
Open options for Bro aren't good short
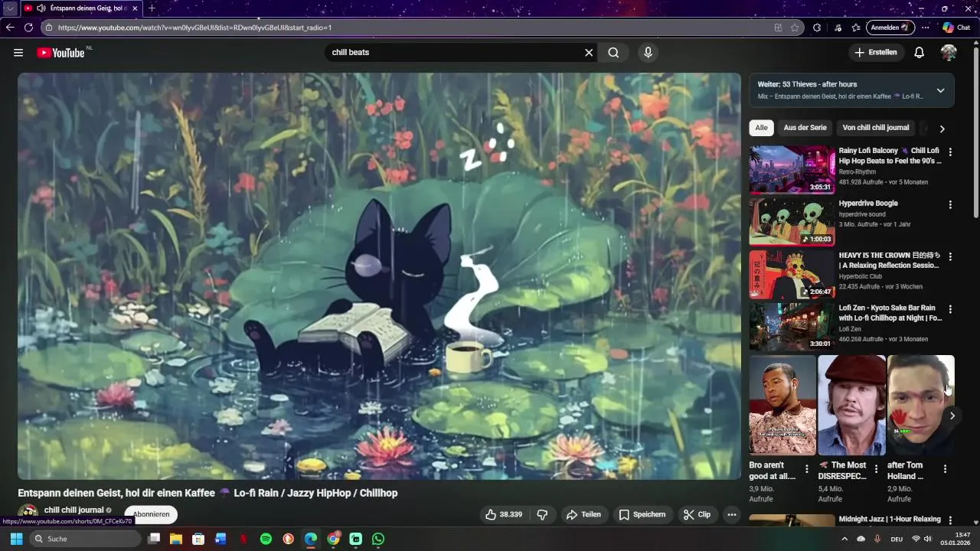[x=806, y=469]
